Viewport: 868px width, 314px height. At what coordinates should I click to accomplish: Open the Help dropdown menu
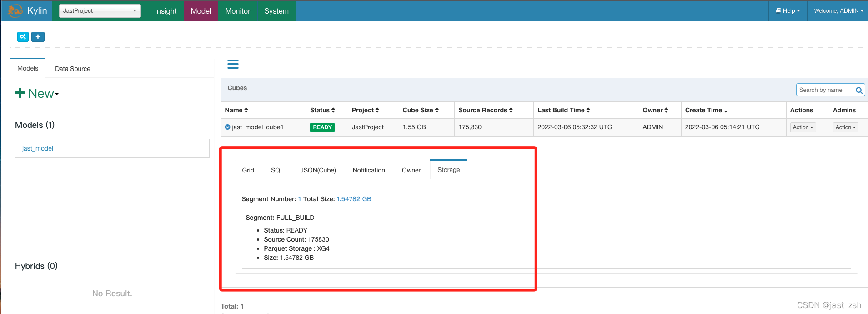tap(788, 11)
